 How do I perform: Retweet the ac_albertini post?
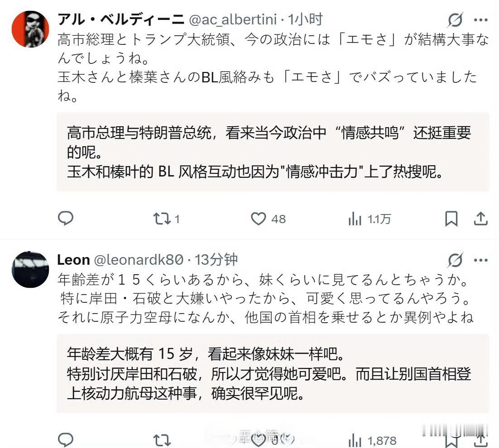[x=166, y=219]
